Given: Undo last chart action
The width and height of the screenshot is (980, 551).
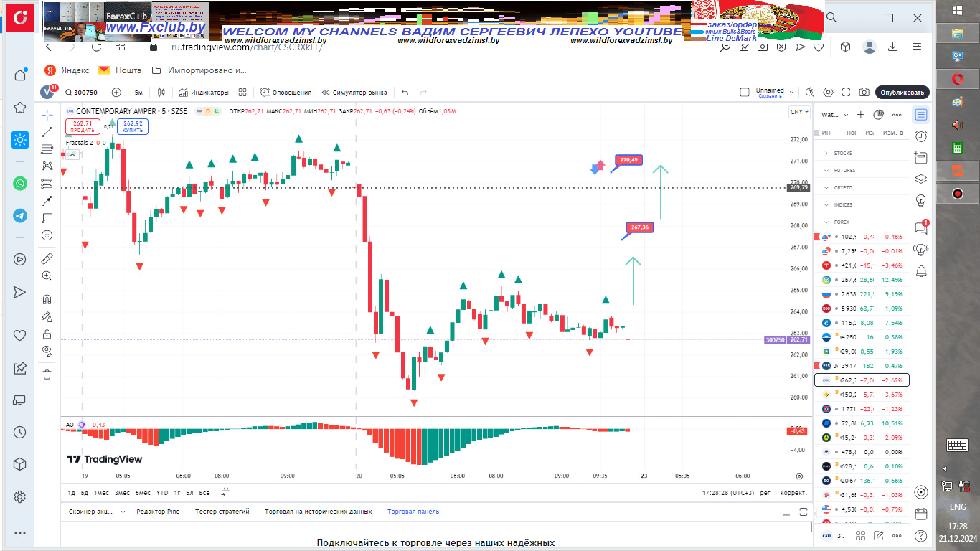Looking at the screenshot, I should [405, 93].
